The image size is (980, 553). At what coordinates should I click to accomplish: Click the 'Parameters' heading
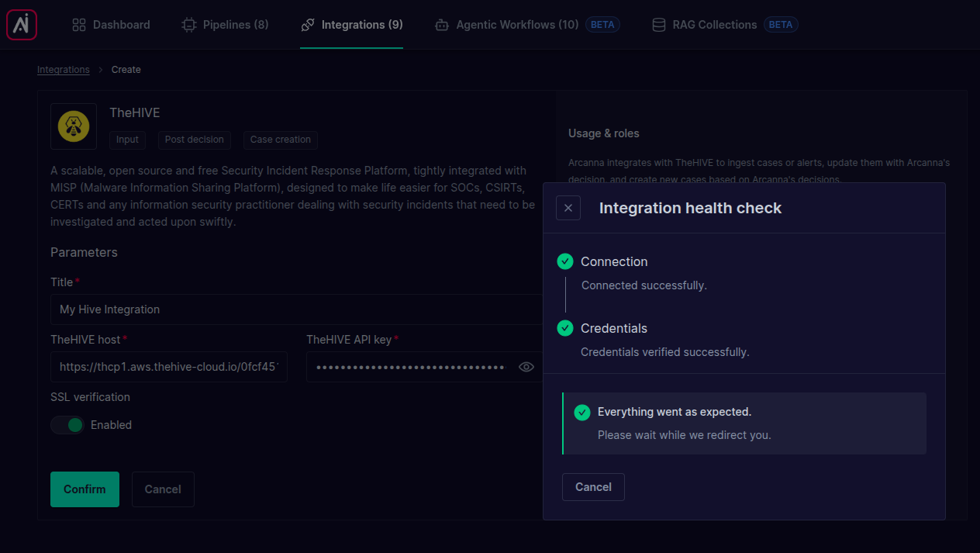(x=84, y=253)
